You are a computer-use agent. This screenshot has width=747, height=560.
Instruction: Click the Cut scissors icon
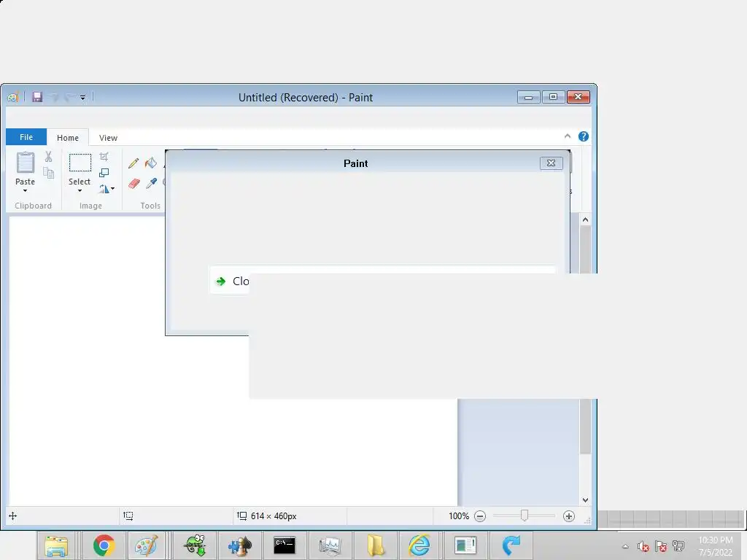(49, 157)
